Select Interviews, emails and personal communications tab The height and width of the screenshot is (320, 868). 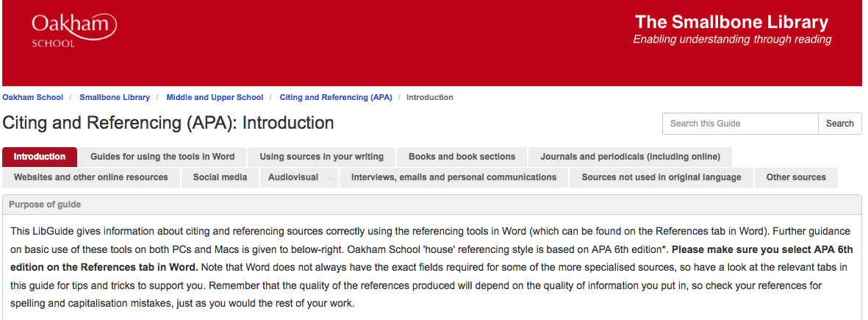pyautogui.click(x=454, y=178)
